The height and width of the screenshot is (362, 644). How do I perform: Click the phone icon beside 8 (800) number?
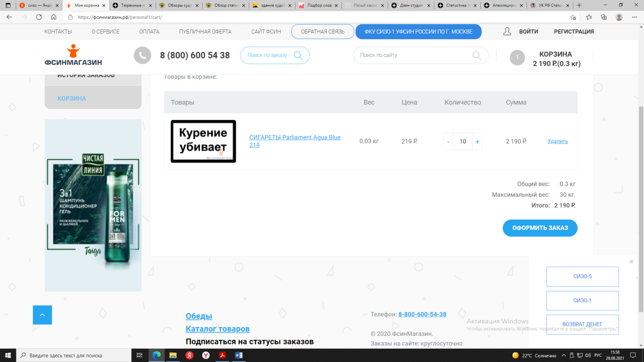[x=142, y=55]
